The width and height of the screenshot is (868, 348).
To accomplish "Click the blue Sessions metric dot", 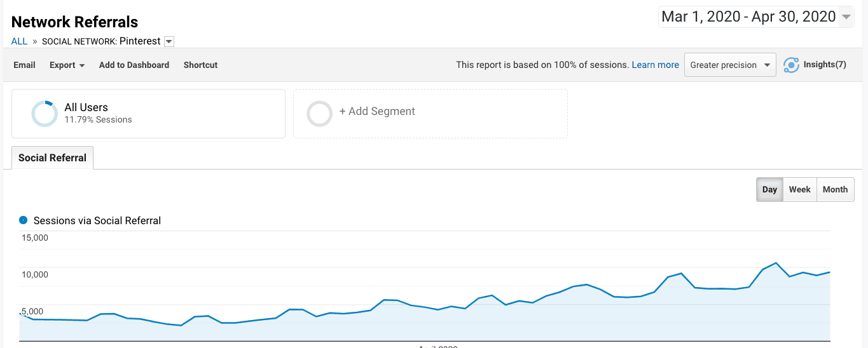I will tap(24, 220).
